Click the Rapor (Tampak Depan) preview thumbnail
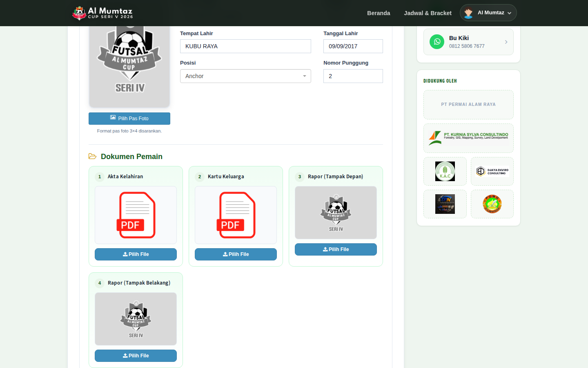The image size is (588, 368). point(336,213)
